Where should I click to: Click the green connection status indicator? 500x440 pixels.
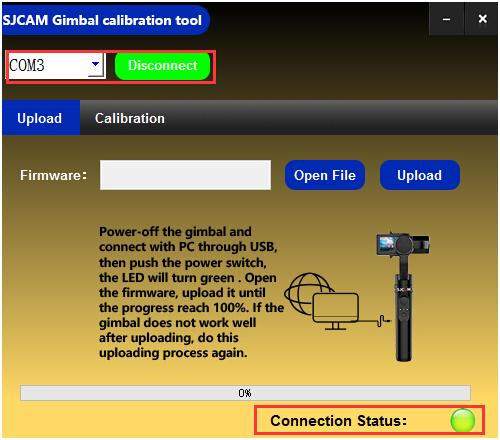point(462,420)
